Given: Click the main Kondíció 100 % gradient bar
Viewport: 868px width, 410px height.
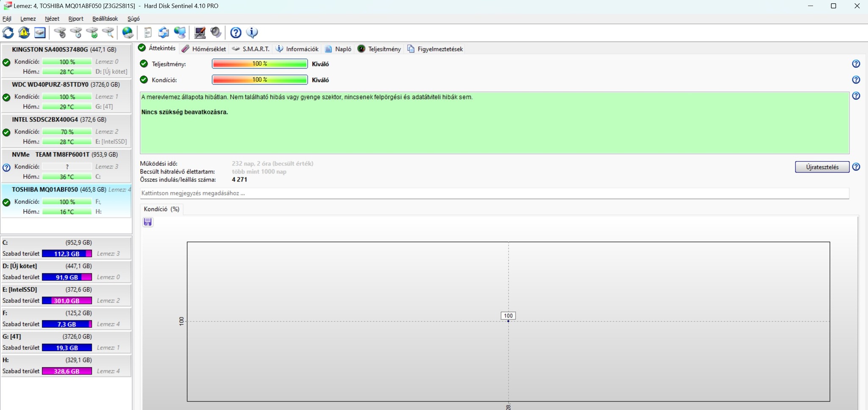Looking at the screenshot, I should click(260, 80).
